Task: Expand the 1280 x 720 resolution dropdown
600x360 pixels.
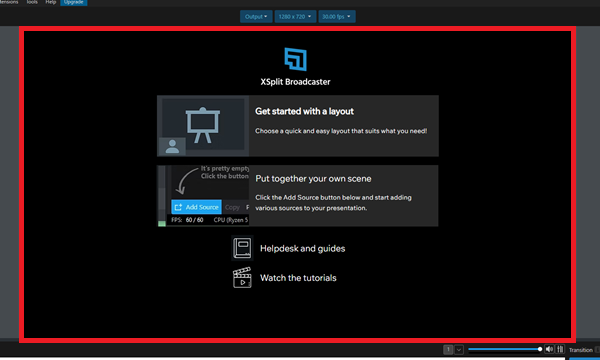Action: (295, 16)
